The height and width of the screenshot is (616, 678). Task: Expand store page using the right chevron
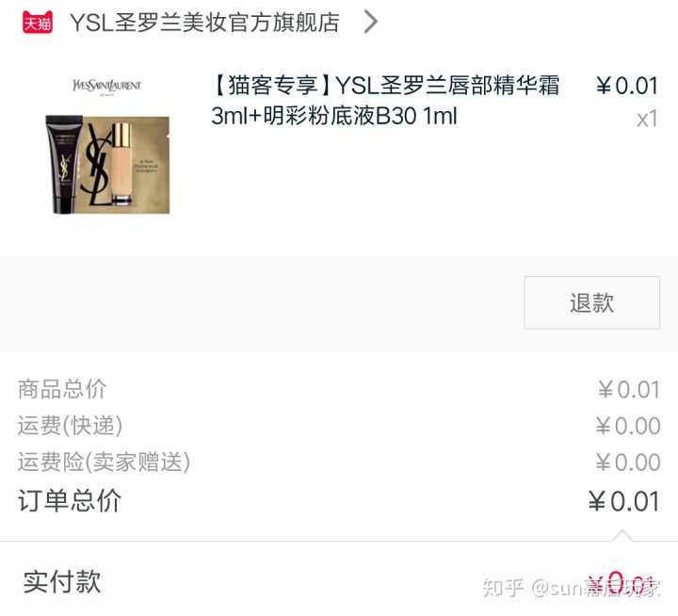click(371, 22)
